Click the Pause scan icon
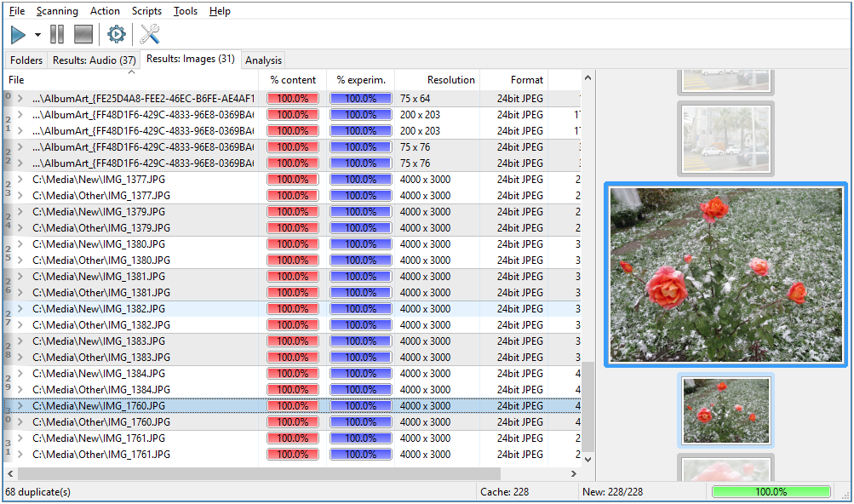 click(57, 35)
